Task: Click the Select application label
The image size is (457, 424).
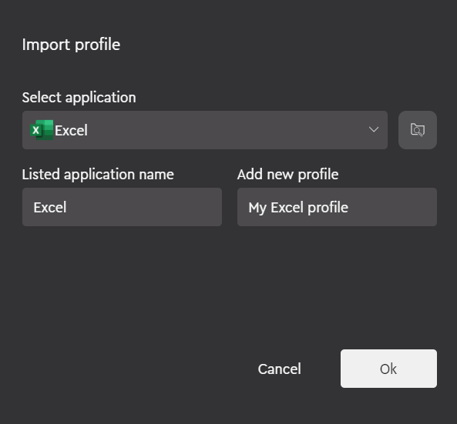Action: coord(79,98)
